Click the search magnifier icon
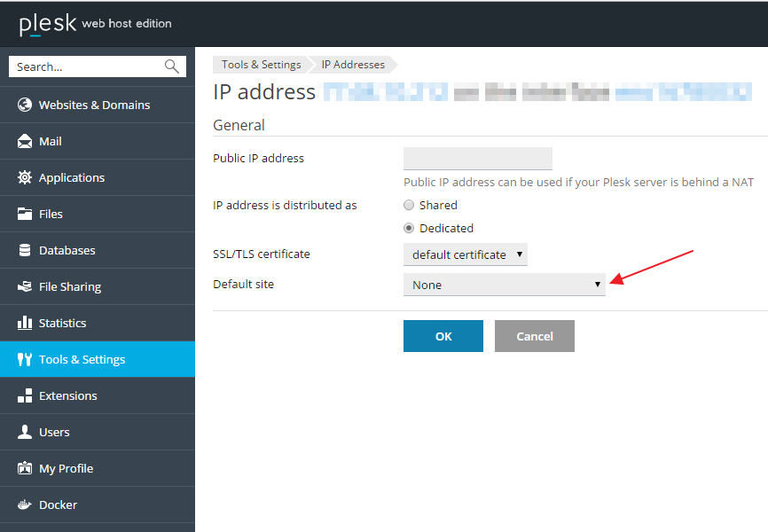Screen dimensions: 768x532 tap(172, 66)
